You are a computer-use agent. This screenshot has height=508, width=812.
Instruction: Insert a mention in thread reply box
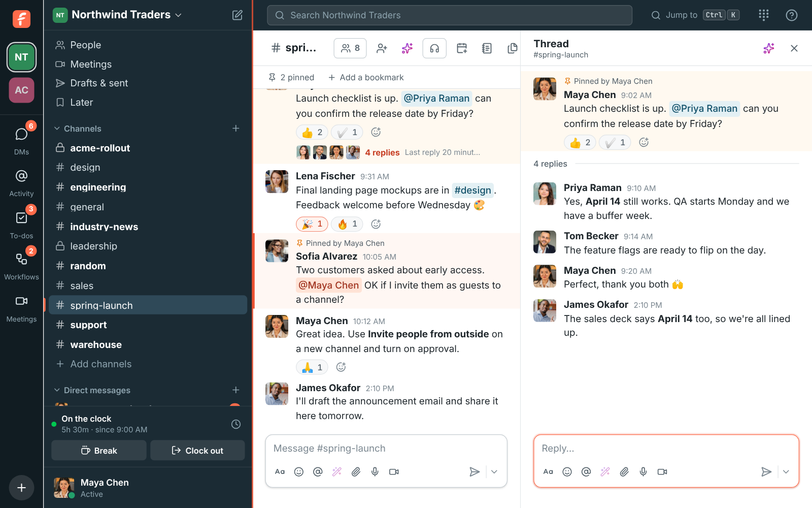[586, 472]
